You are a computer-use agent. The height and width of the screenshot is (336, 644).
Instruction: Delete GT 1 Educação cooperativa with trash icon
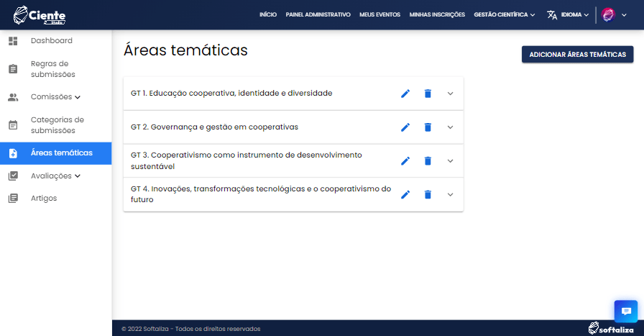pos(428,94)
